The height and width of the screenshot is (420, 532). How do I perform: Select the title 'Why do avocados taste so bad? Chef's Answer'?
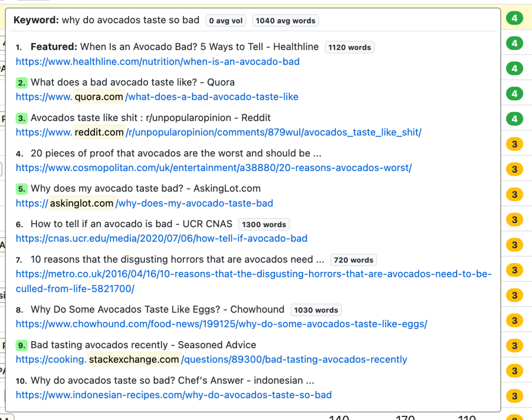tap(172, 380)
